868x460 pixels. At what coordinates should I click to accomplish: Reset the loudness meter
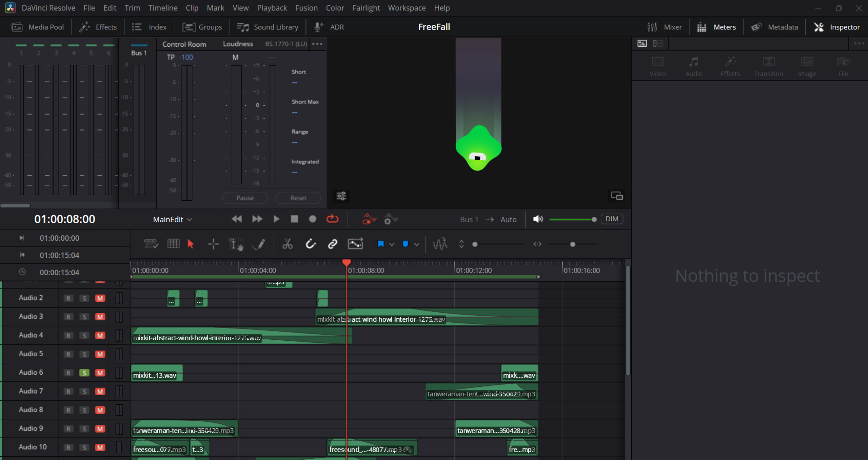[x=298, y=198]
